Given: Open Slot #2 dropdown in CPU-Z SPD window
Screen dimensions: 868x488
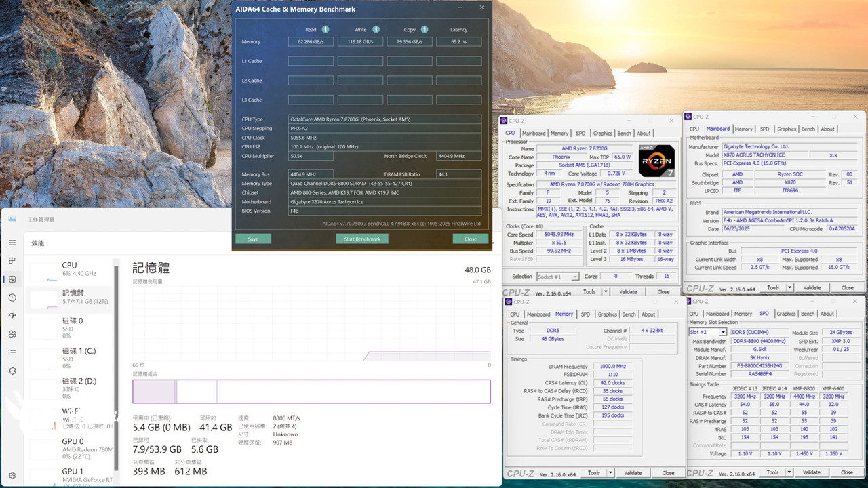Looking at the screenshot, I should pos(707,332).
